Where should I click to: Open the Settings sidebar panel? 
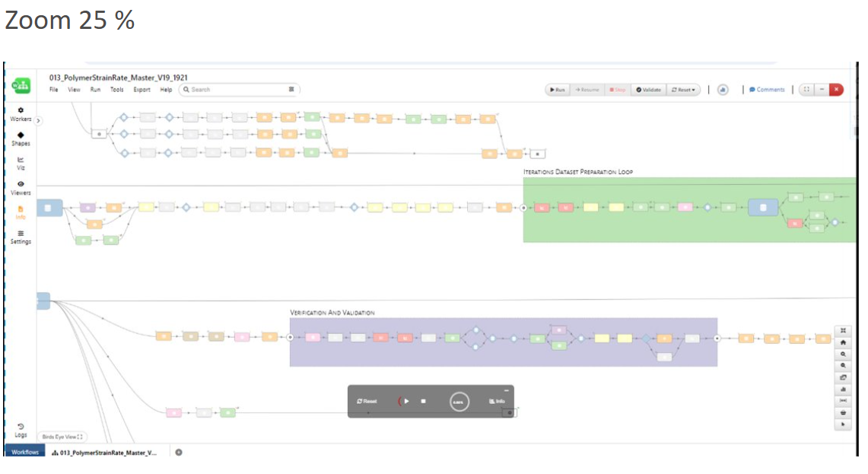(x=21, y=237)
